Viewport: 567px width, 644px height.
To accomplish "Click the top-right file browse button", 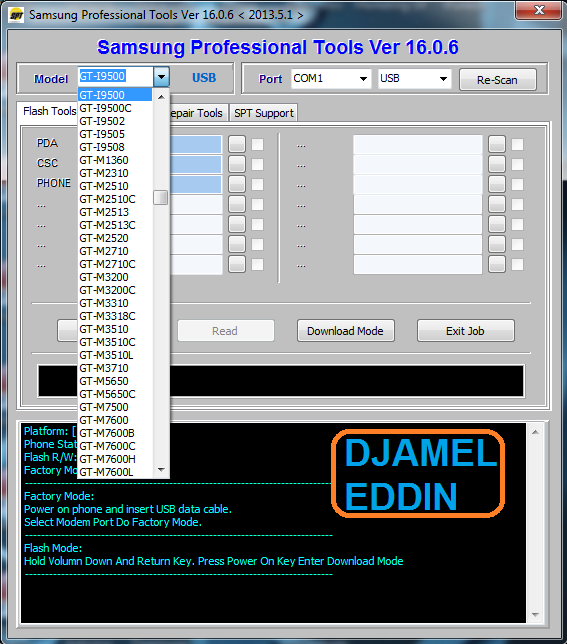I will pos(497,144).
